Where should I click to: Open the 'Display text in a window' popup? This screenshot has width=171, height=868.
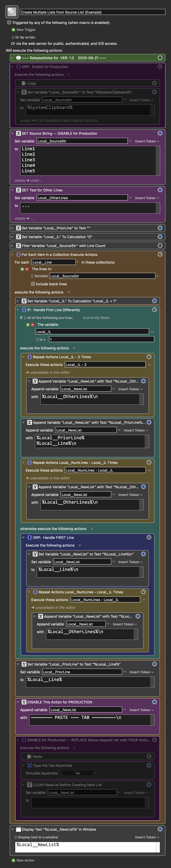(36, 837)
